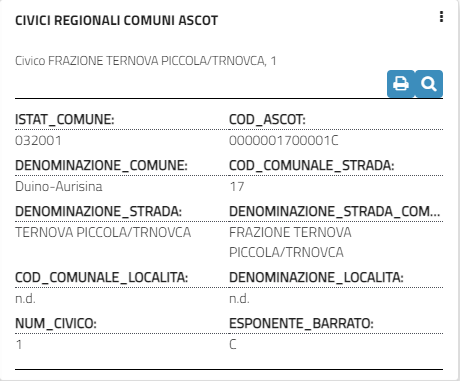Select the code 0000001700001C
This screenshot has width=460, height=381.
[284, 141]
